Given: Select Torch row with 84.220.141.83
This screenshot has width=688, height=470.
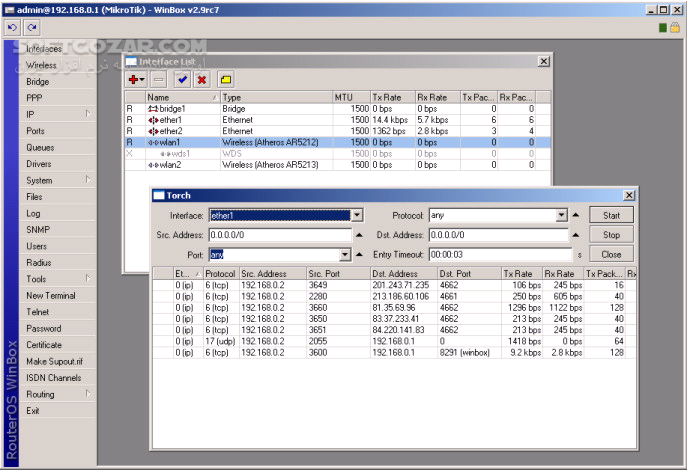Looking at the screenshot, I should click(394, 330).
